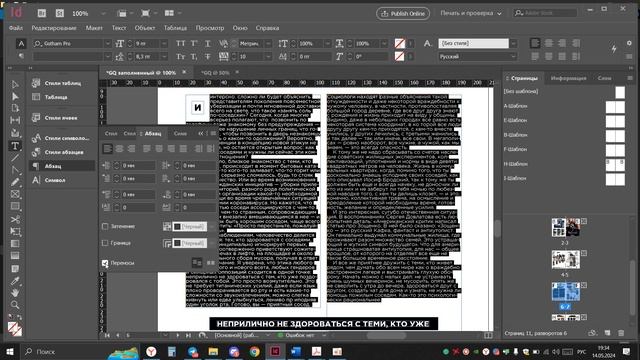The width and height of the screenshot is (640, 360).
Task: Select the Selection arrow tool
Action: (x=15, y=84)
